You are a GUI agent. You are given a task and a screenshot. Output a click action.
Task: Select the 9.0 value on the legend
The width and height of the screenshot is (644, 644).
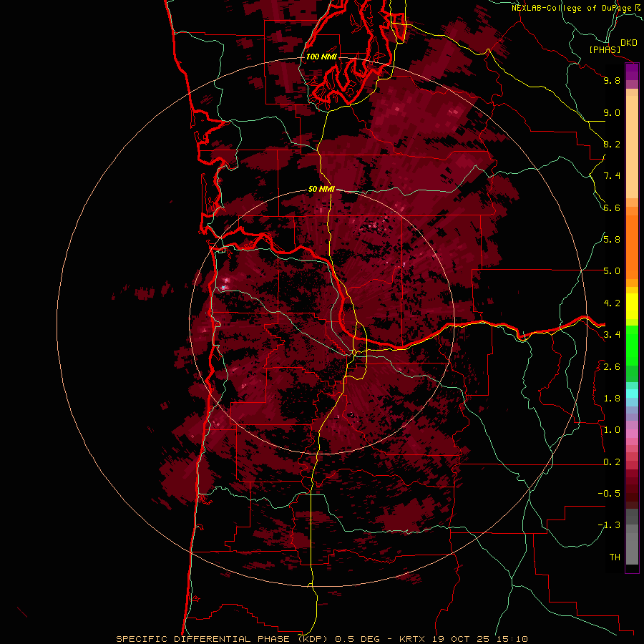coord(612,112)
